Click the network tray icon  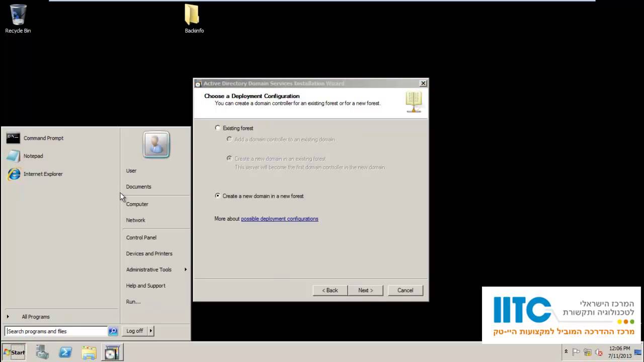[588, 352]
